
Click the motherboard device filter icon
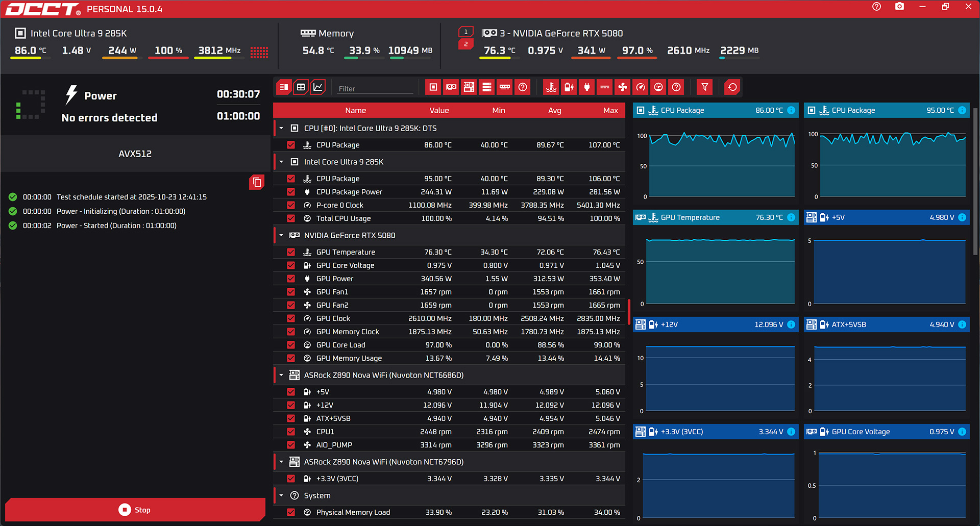tap(469, 87)
